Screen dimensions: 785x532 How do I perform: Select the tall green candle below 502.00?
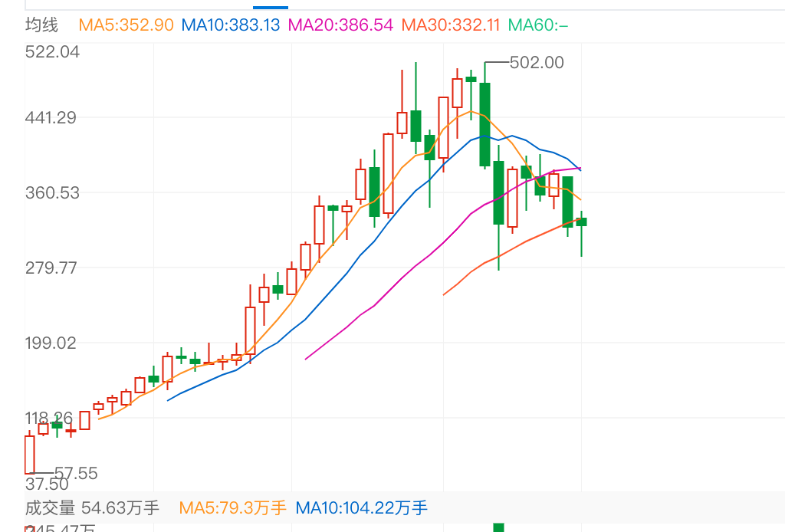pyautogui.click(x=484, y=124)
